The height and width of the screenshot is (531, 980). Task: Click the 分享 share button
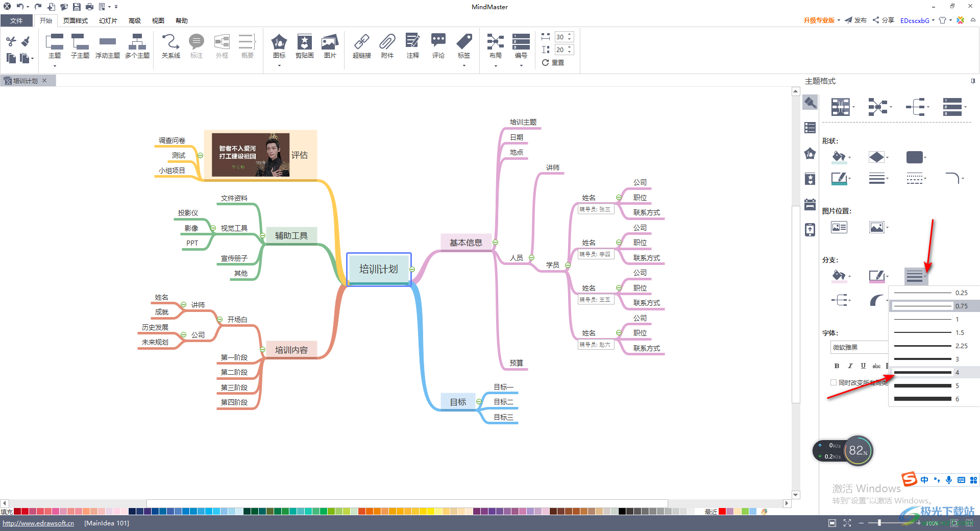(x=883, y=20)
